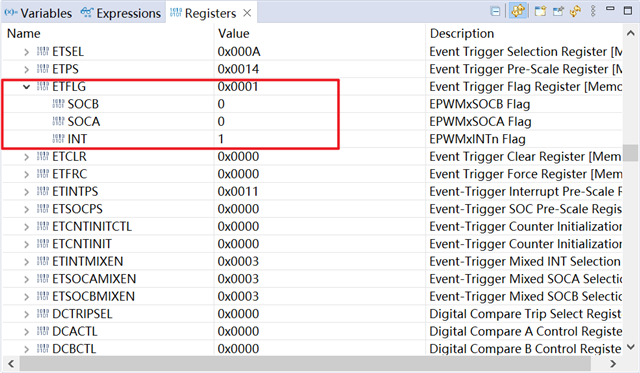Click the SOCB field value 0
640x373 pixels.
(221, 104)
